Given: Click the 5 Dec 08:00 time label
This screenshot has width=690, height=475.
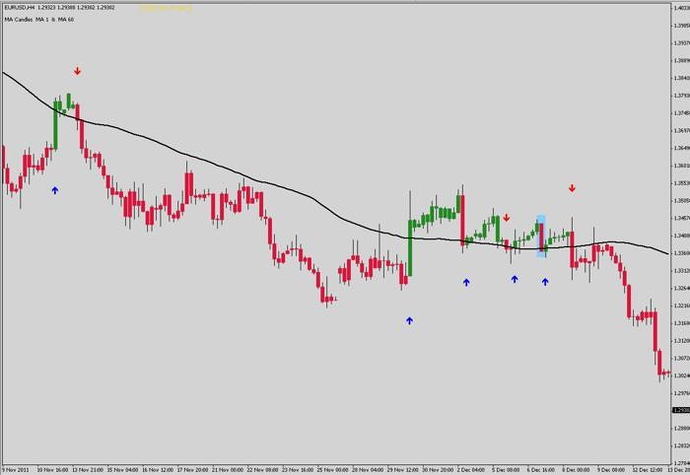Looking at the screenshot, I should [506, 469].
